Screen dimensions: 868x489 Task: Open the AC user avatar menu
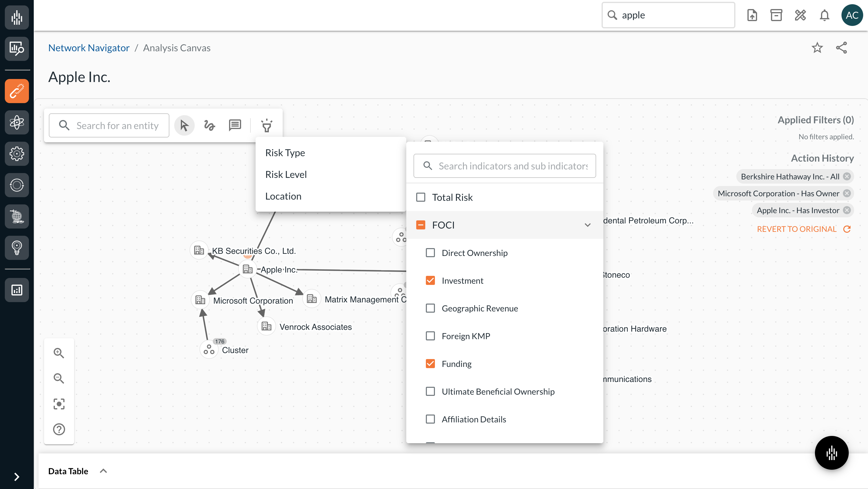click(x=852, y=15)
